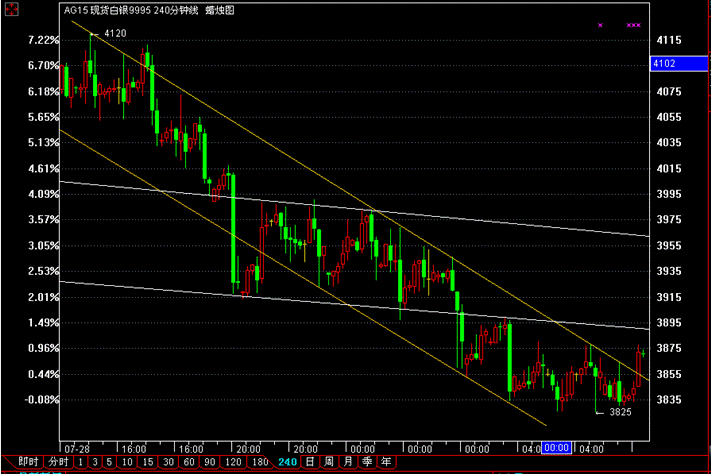Select the 月 monthly chart tab
711x474 pixels.
pos(347,462)
